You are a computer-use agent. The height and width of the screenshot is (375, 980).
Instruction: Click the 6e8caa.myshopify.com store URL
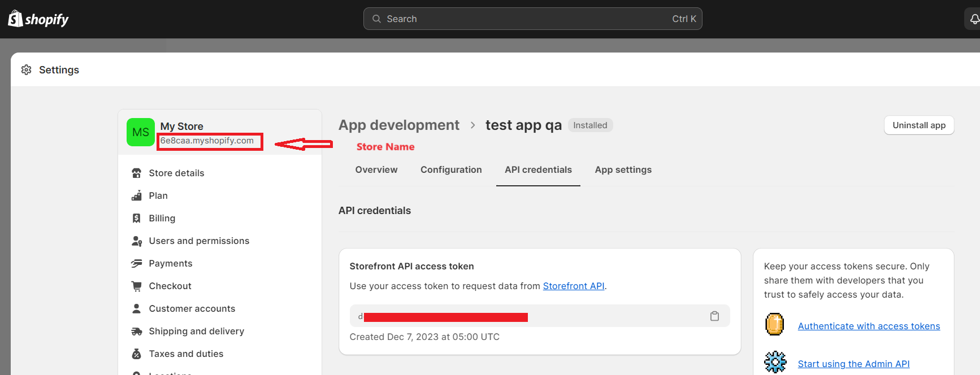207,141
